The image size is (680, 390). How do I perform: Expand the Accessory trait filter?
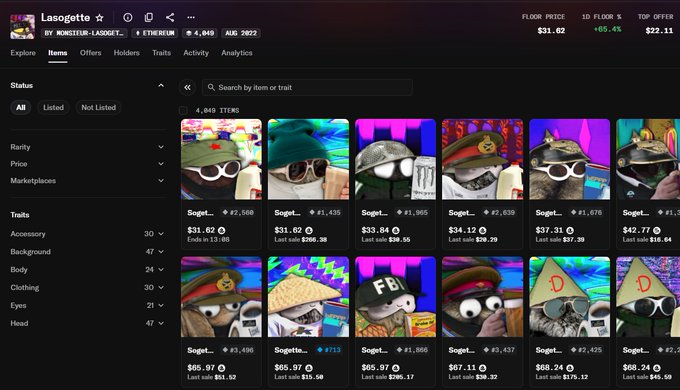(87, 234)
